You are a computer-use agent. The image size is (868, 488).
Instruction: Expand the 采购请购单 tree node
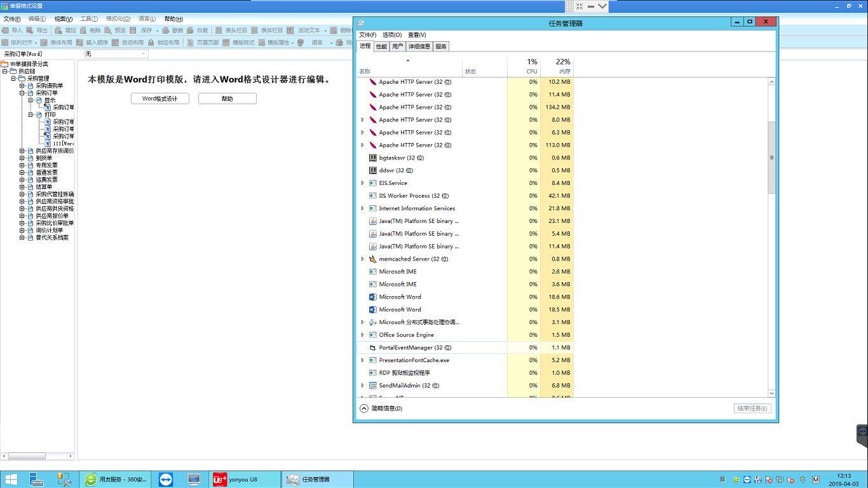(22, 86)
